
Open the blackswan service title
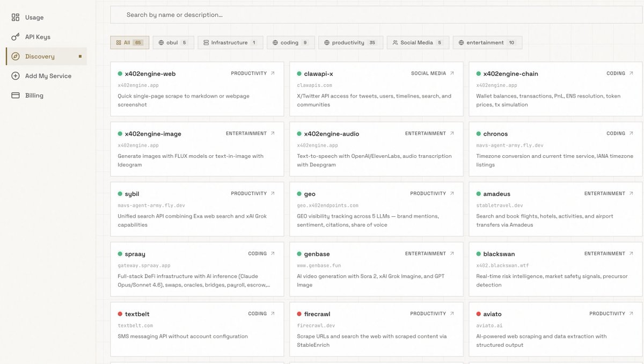click(x=499, y=254)
